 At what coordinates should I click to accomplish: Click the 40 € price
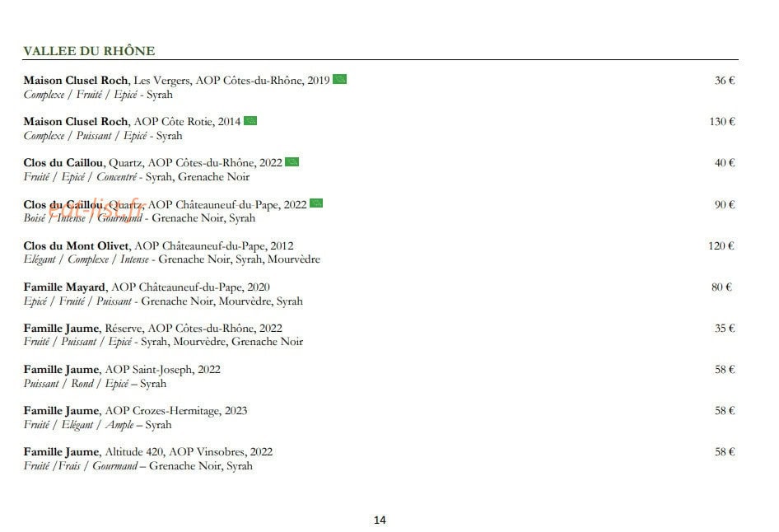click(725, 163)
